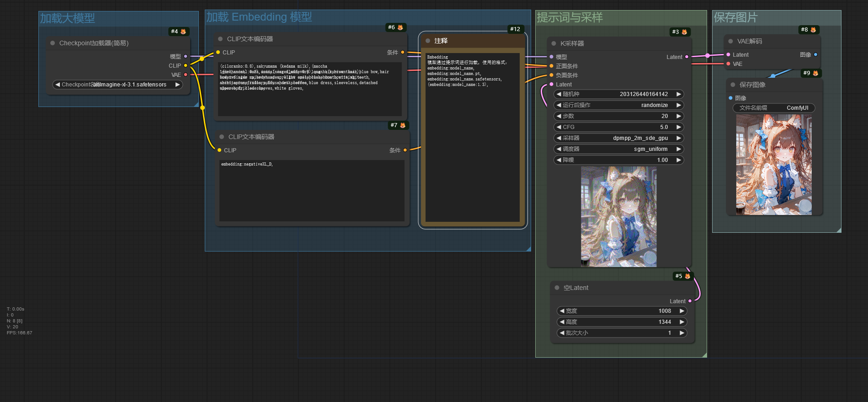Click the fox badge on VAE解码 node #8
Screen dimensions: 868x402
pyautogui.click(x=813, y=30)
